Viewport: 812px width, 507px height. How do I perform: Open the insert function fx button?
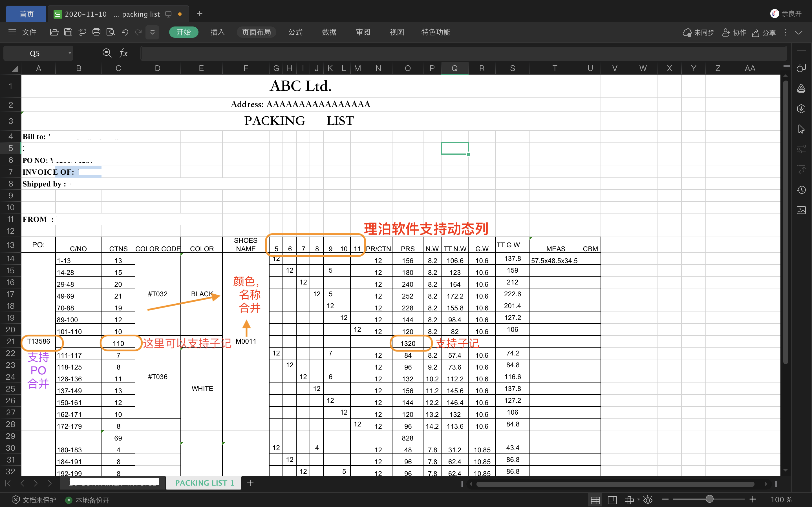pyautogui.click(x=123, y=53)
